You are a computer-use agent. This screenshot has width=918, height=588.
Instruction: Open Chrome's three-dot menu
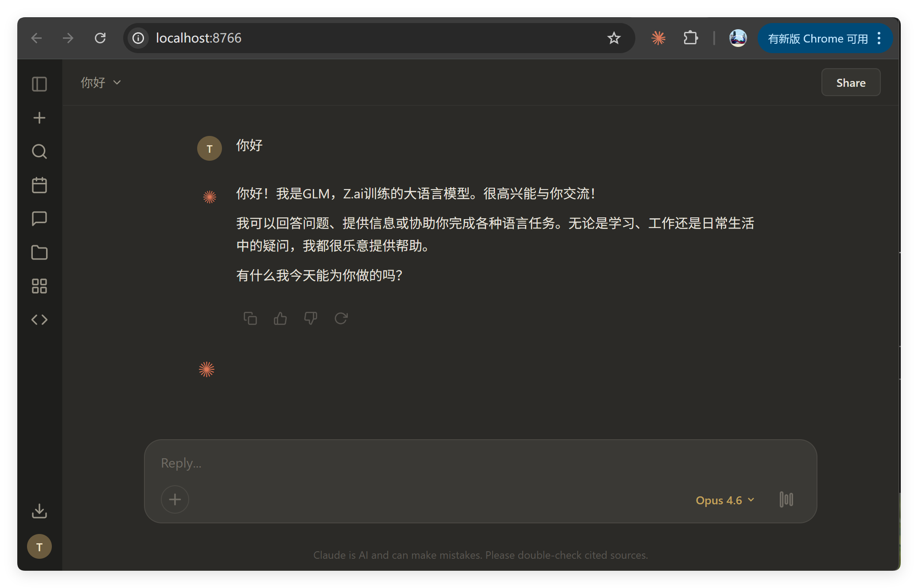(879, 39)
